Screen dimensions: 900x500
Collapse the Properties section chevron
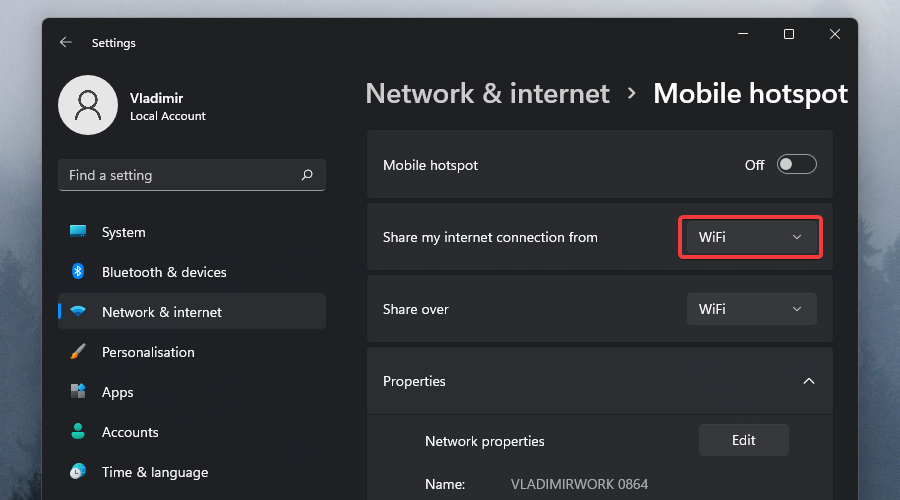tap(809, 381)
